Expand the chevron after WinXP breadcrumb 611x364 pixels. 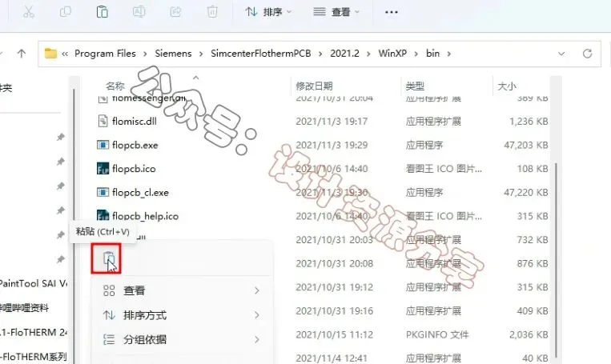(416, 54)
